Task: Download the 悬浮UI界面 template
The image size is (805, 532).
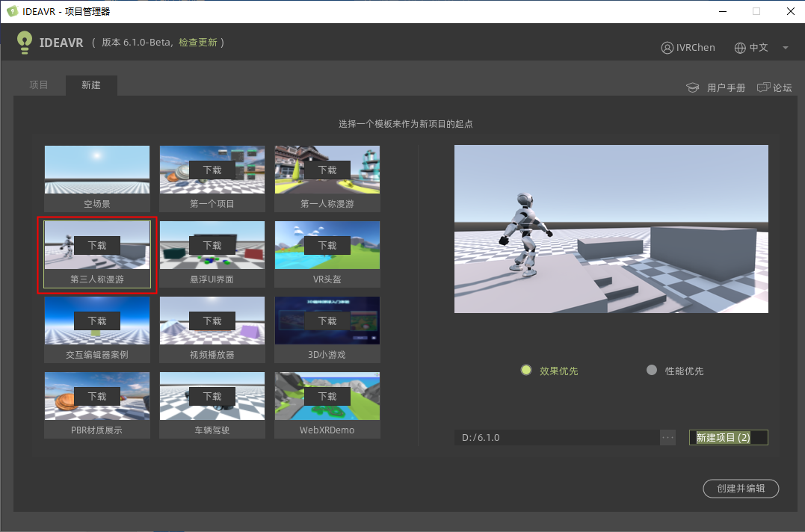Action: pyautogui.click(x=212, y=245)
